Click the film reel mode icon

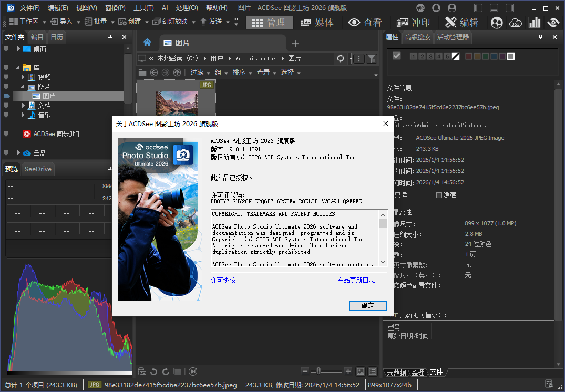click(x=497, y=22)
